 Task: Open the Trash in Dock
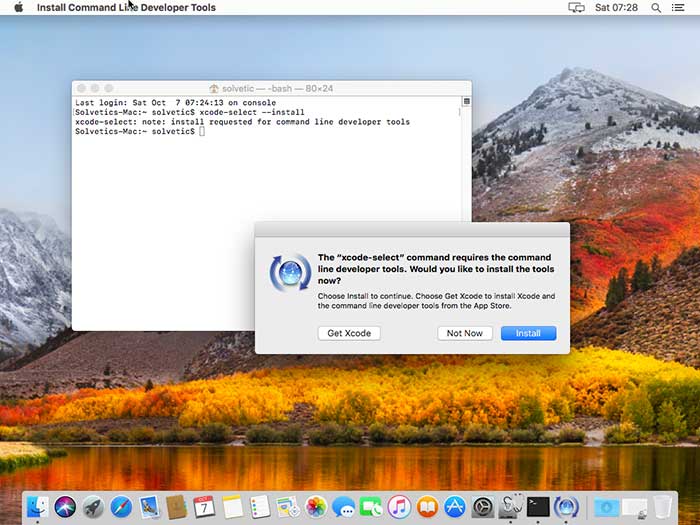662,507
